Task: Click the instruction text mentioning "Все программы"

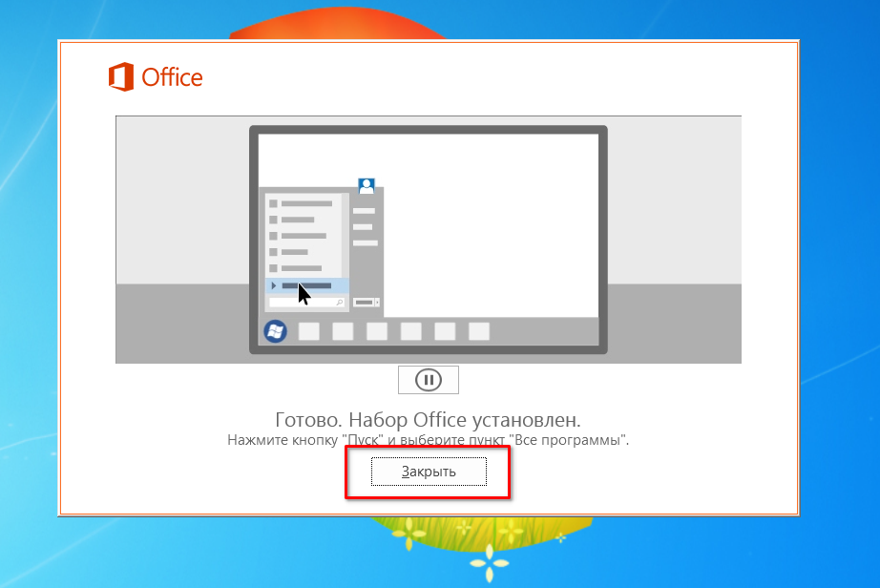Action: tap(429, 440)
